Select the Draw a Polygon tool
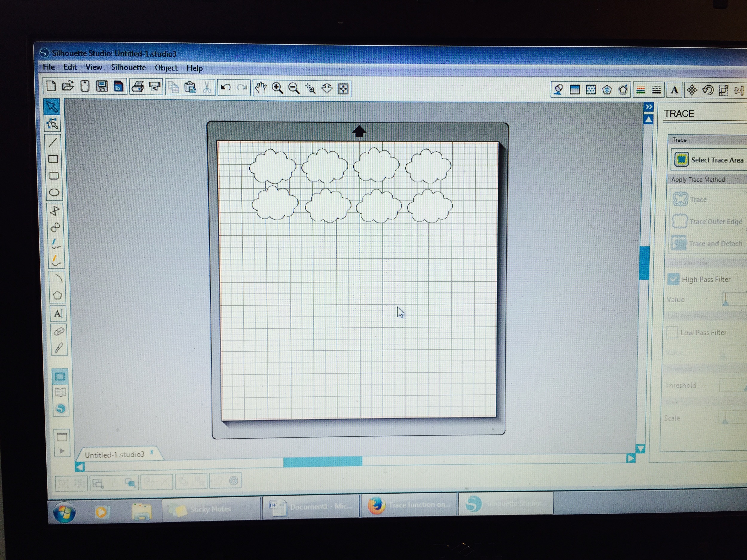747x560 pixels. point(55,211)
